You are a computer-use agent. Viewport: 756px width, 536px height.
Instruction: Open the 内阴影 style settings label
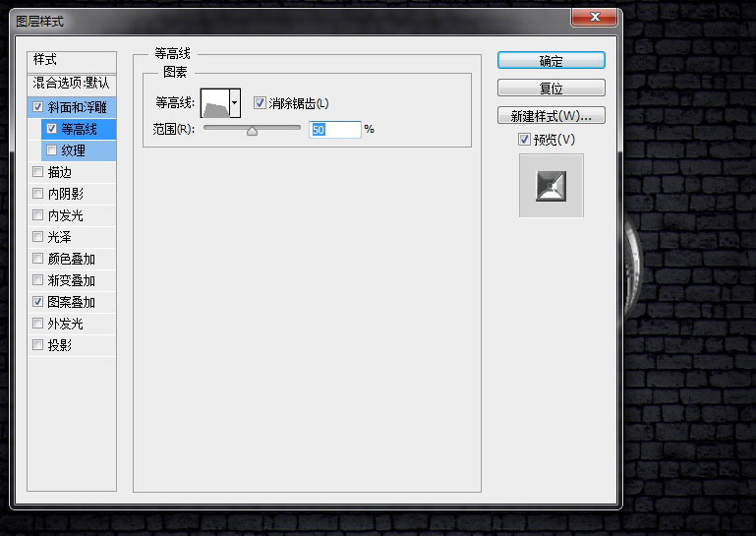[66, 194]
